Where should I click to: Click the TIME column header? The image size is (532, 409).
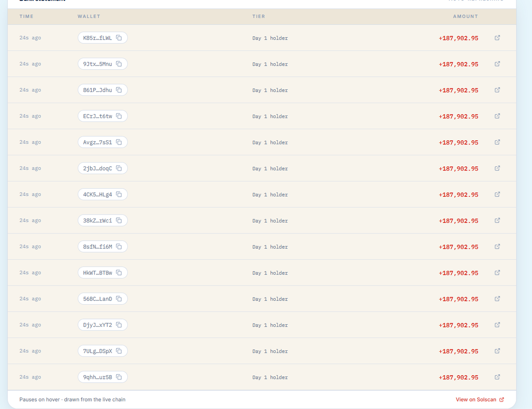pos(27,16)
